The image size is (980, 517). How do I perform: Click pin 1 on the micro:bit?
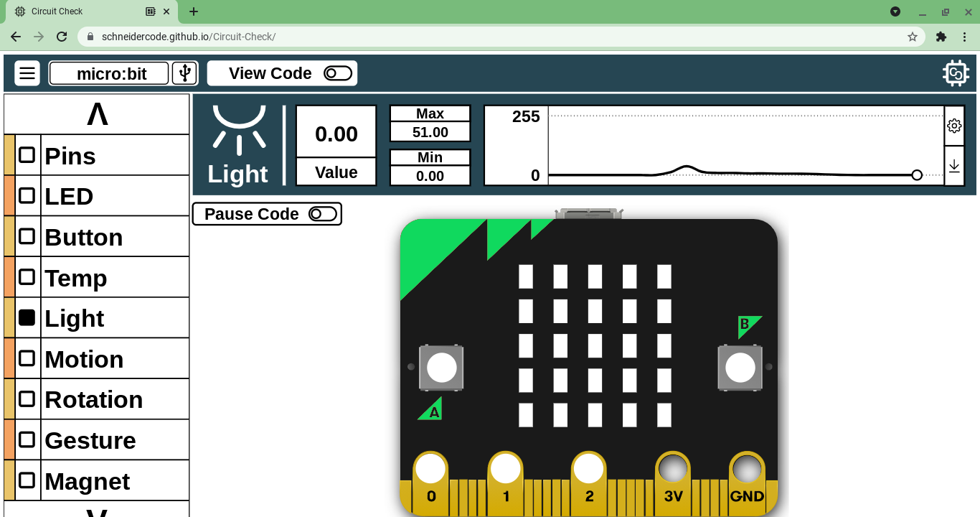(x=506, y=470)
